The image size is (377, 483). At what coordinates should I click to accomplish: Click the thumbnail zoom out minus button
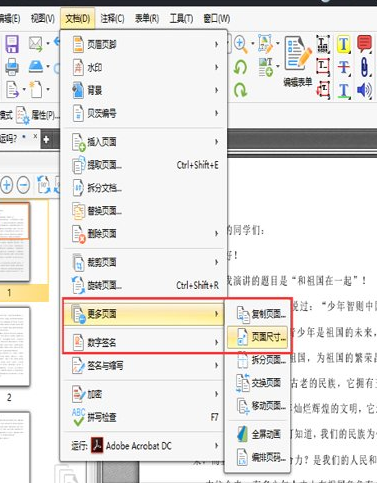(x=23, y=185)
